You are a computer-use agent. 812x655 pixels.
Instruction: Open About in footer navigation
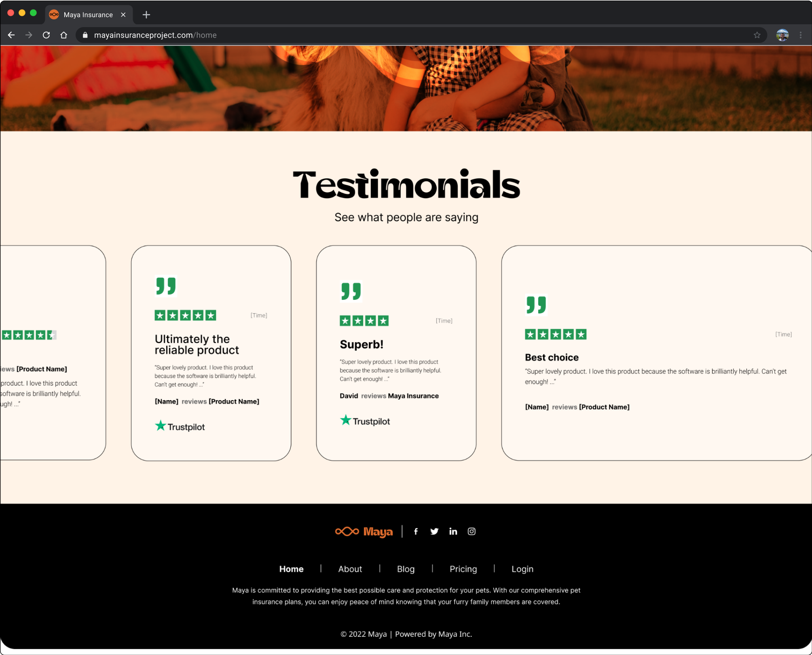350,569
